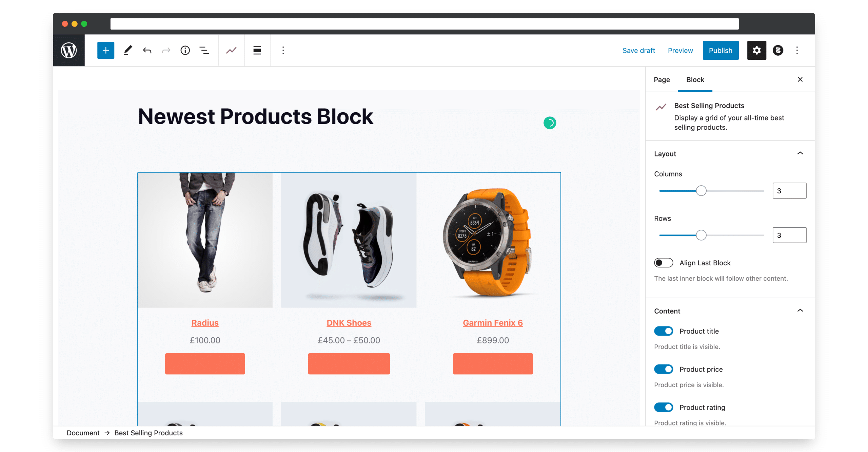Click the Columns slider track
Viewport: 868px width, 452px height.
click(711, 190)
